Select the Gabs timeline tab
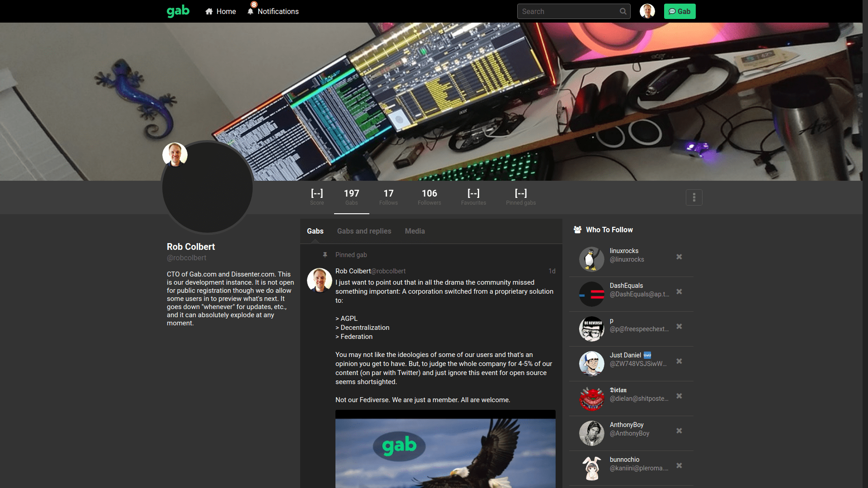The image size is (868, 488). click(315, 231)
